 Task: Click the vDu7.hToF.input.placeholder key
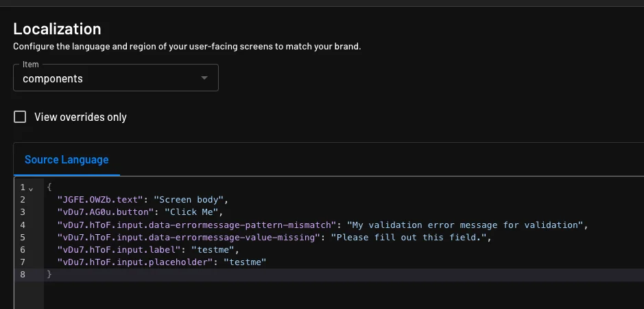coord(134,262)
